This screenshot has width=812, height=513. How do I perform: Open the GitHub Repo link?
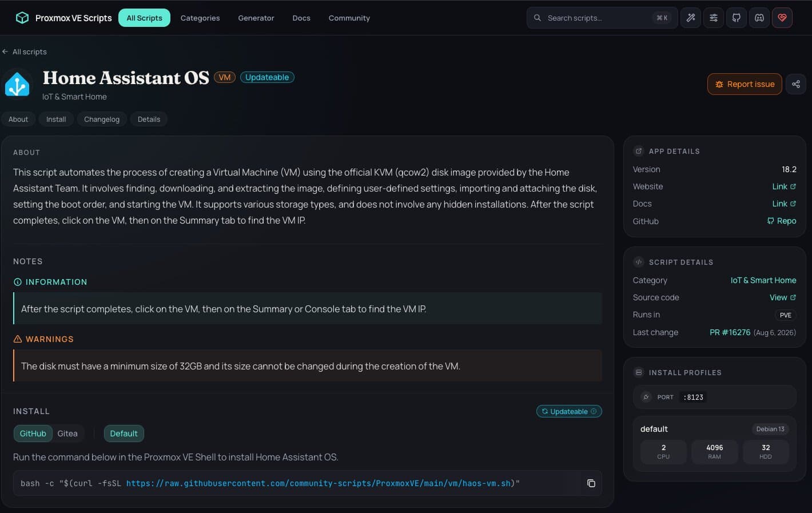pos(782,221)
